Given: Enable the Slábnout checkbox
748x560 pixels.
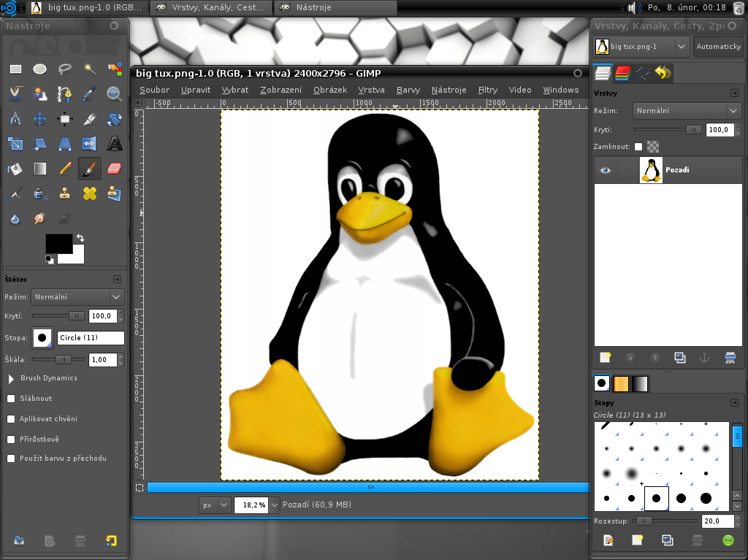Looking at the screenshot, I should [x=11, y=399].
